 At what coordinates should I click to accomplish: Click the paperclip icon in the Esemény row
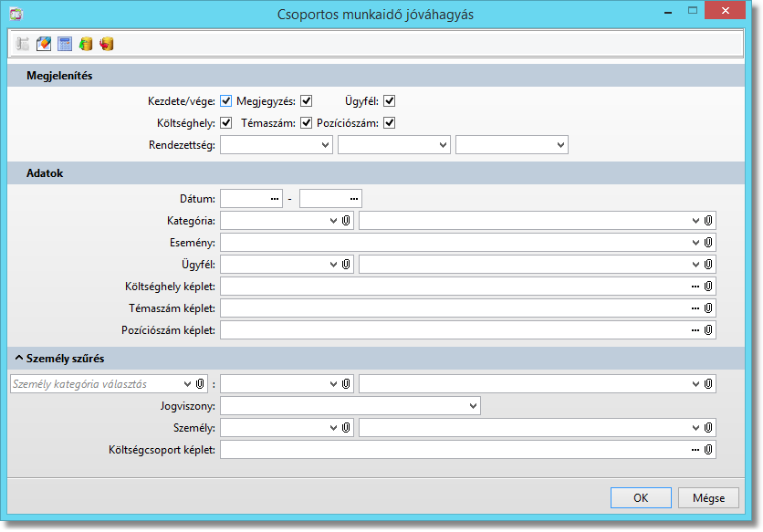click(708, 243)
